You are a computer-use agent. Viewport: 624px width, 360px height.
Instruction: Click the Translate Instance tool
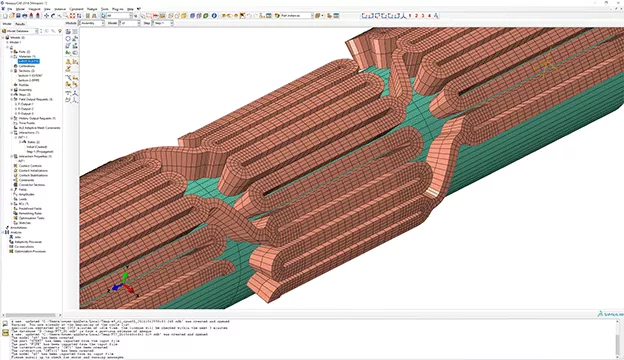(x=75, y=39)
